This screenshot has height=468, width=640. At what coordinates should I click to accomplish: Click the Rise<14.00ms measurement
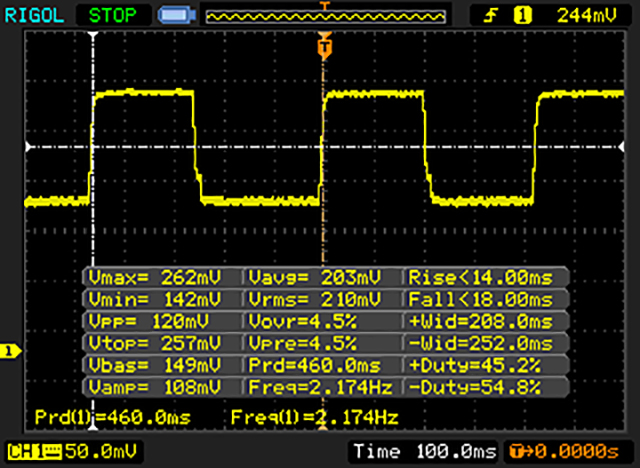point(480,277)
